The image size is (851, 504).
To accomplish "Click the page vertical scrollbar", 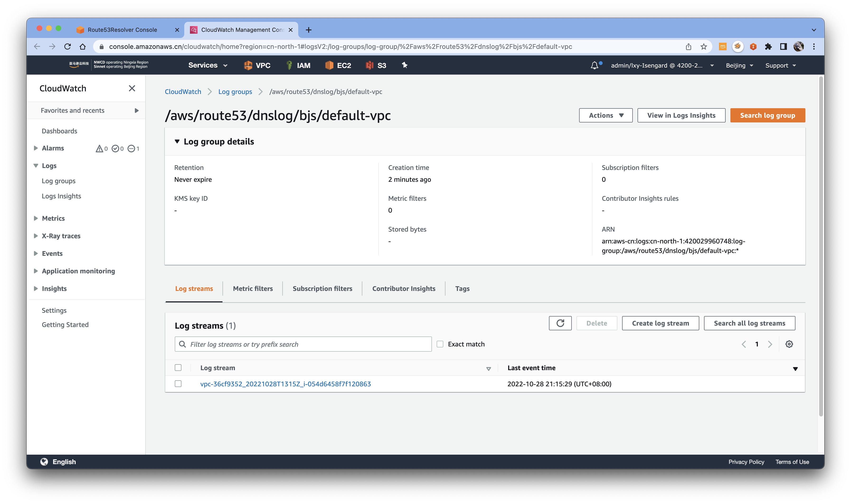I will pos(821,246).
